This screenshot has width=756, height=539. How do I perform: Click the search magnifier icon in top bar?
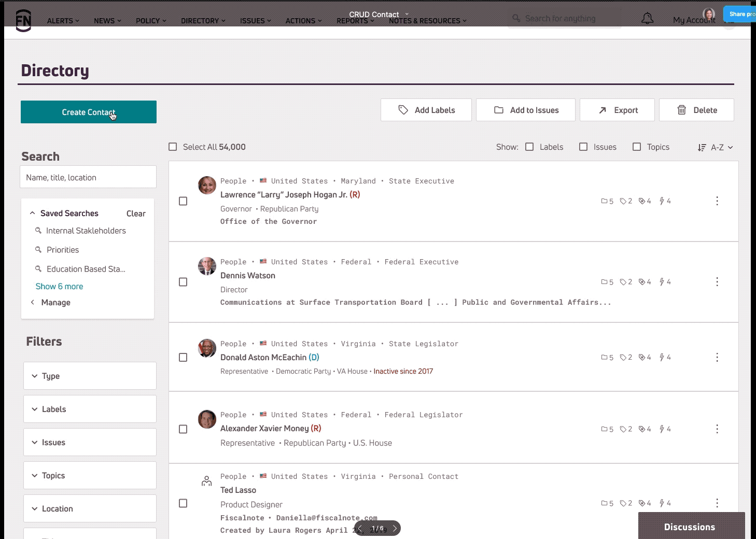(516, 18)
